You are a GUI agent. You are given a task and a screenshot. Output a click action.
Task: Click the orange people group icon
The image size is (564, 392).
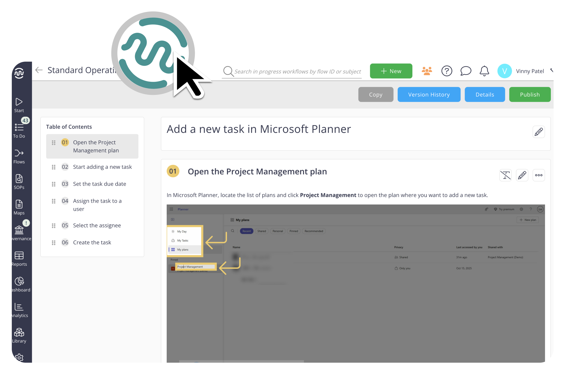click(x=427, y=71)
